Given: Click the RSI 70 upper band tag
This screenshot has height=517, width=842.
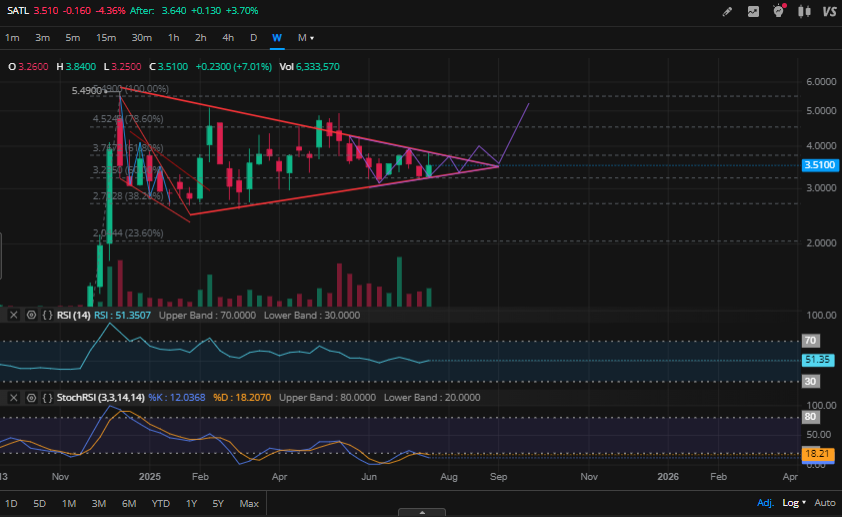Looking at the screenshot, I should click(810, 340).
